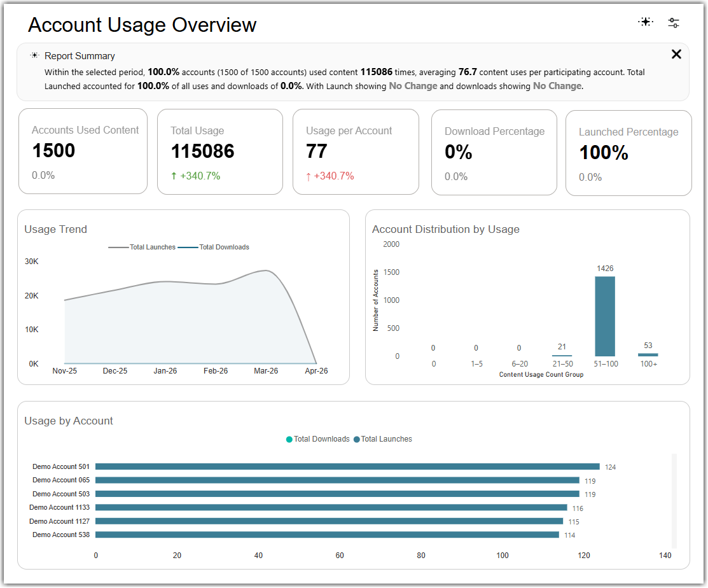
Task: Toggle Total Launches legend in Usage by Account
Action: (383, 439)
